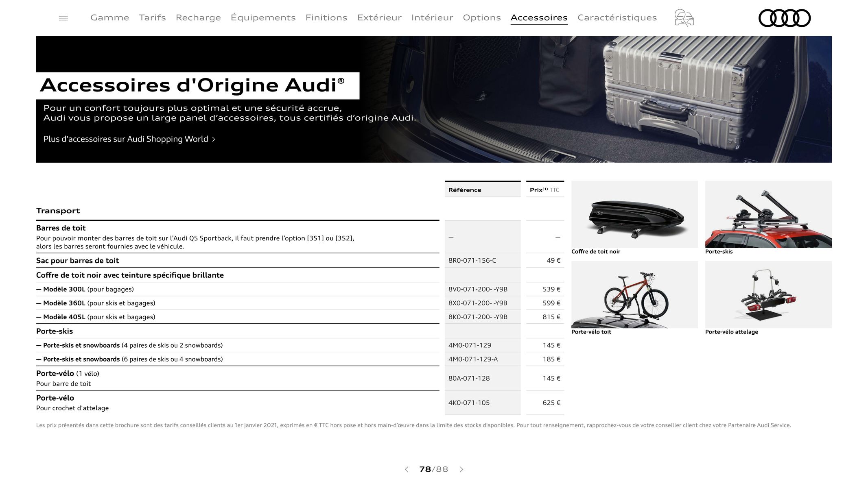Viewport: 868px width, 488px height.
Task: Open the hamburger menu icon
Action: 63,18
